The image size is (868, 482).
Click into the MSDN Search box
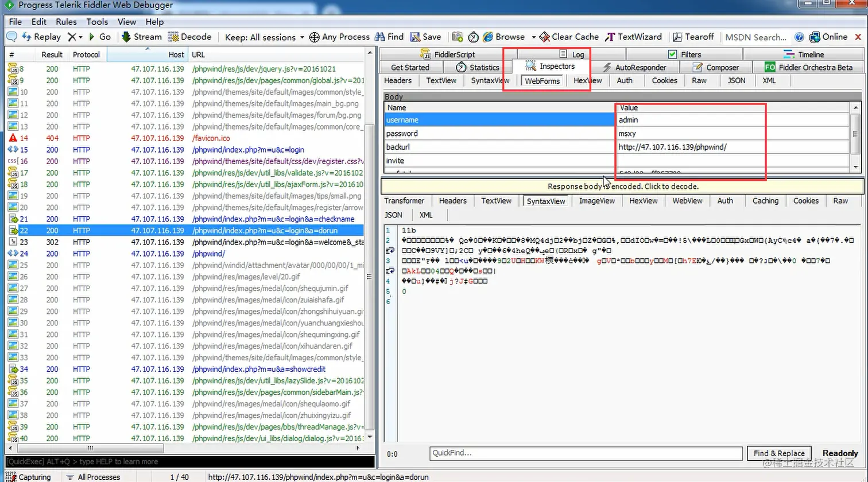[755, 37]
